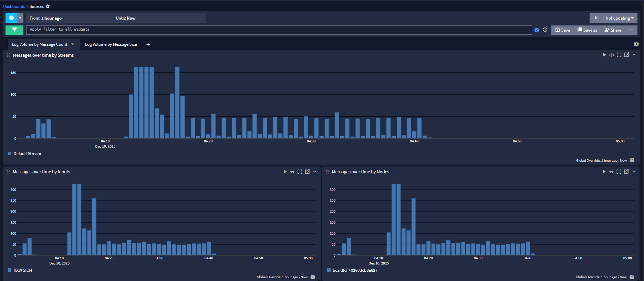Image resolution: width=644 pixels, height=281 pixels.
Task: Open the Not updating refresh dropdown
Action: (x=619, y=18)
